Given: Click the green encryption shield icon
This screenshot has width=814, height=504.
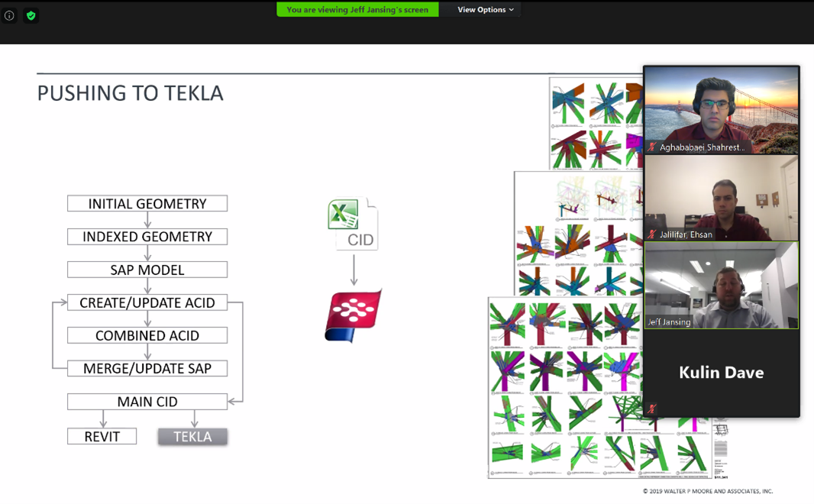Looking at the screenshot, I should click(x=31, y=15).
